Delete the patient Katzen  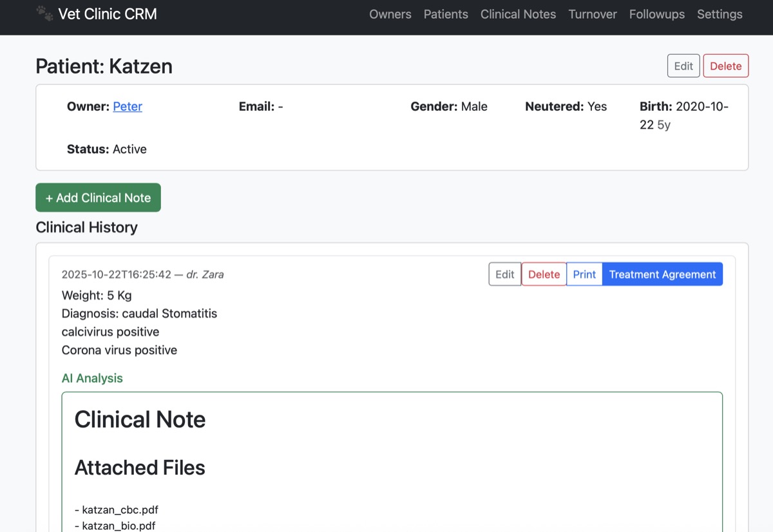pos(725,66)
